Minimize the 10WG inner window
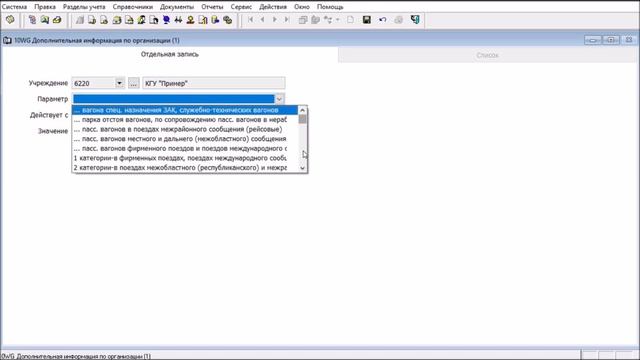The image size is (640, 360). (x=593, y=40)
